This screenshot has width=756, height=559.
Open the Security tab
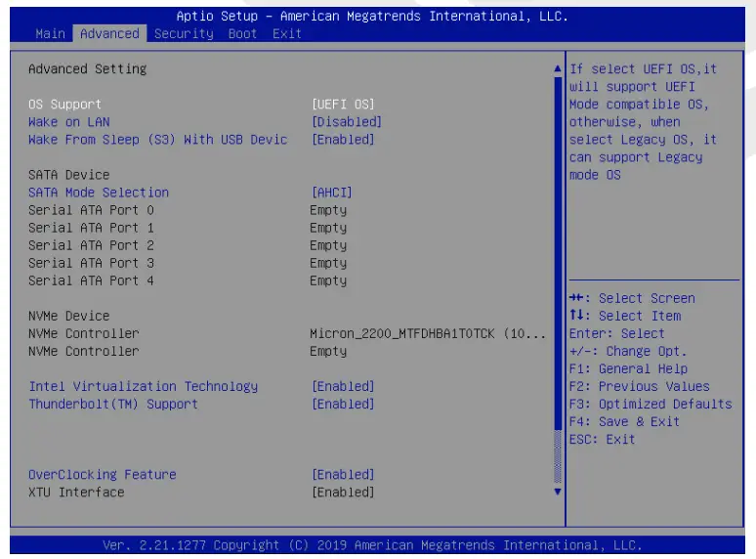pos(184,33)
